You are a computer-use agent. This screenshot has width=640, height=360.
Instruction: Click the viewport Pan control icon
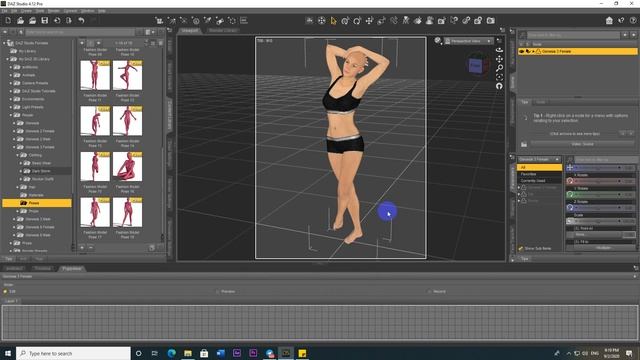point(499,59)
